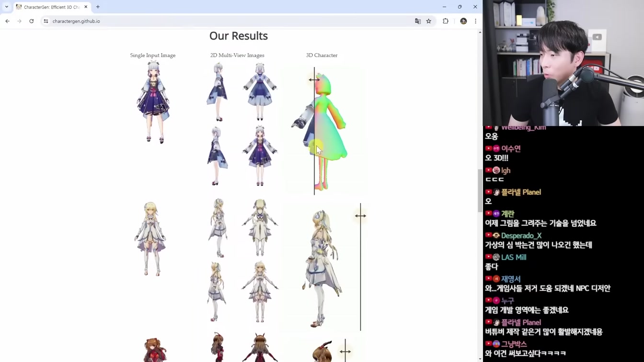
Task: Bookmark this page with the star icon
Action: (x=429, y=21)
